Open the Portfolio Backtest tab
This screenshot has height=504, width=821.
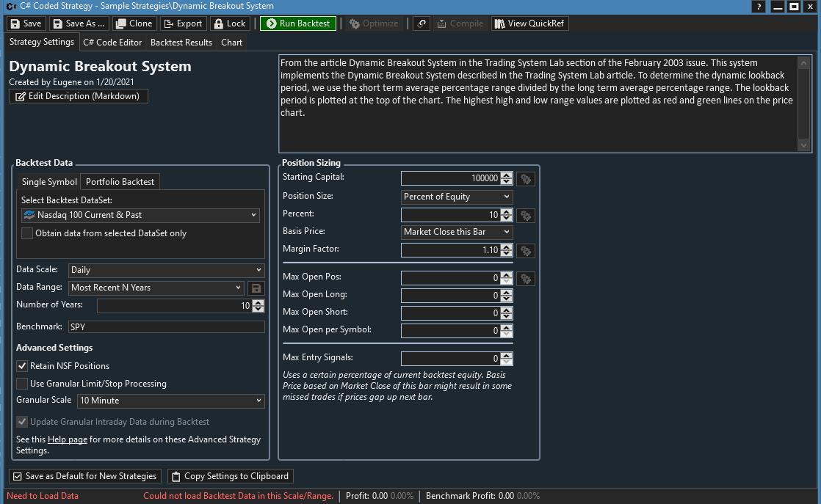click(120, 182)
